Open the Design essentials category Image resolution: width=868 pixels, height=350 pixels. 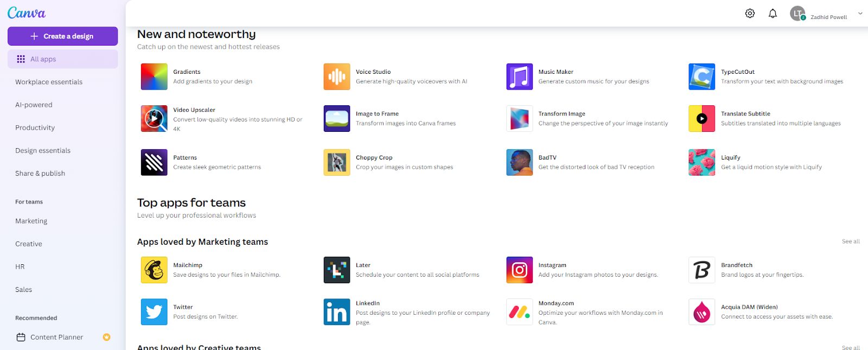tap(43, 150)
